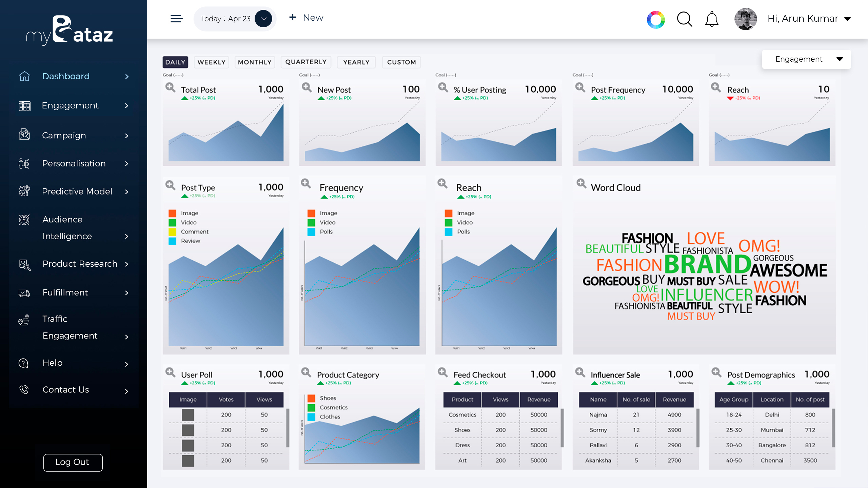This screenshot has height=488, width=868.
Task: Click the Campaign sidebar icon
Action: click(x=24, y=135)
